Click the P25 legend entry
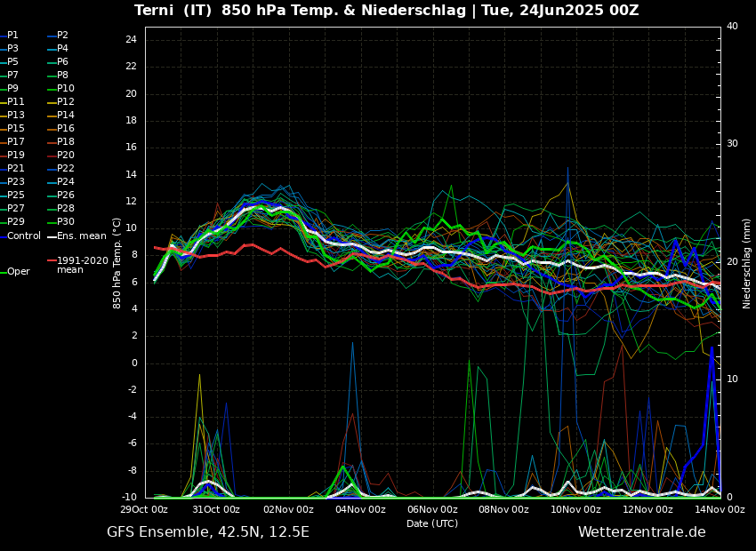This screenshot has width=756, height=551. click(x=15, y=196)
